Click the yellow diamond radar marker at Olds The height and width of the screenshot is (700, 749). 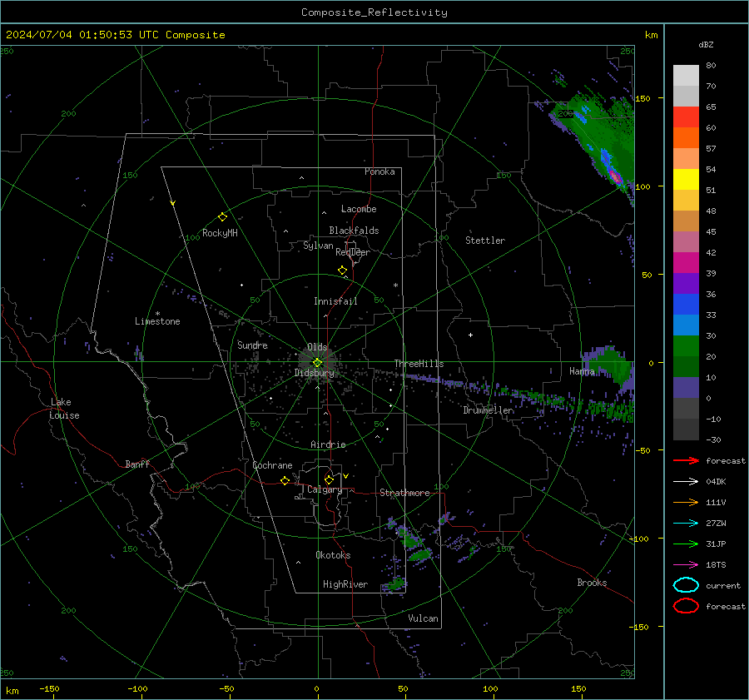point(317,363)
